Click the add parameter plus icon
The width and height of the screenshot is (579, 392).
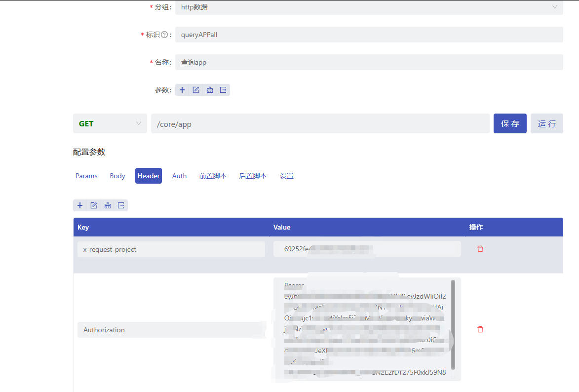tap(182, 89)
